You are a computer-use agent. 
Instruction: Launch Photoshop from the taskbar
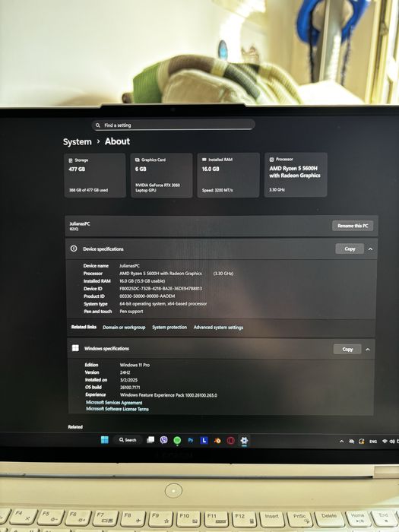(x=191, y=440)
